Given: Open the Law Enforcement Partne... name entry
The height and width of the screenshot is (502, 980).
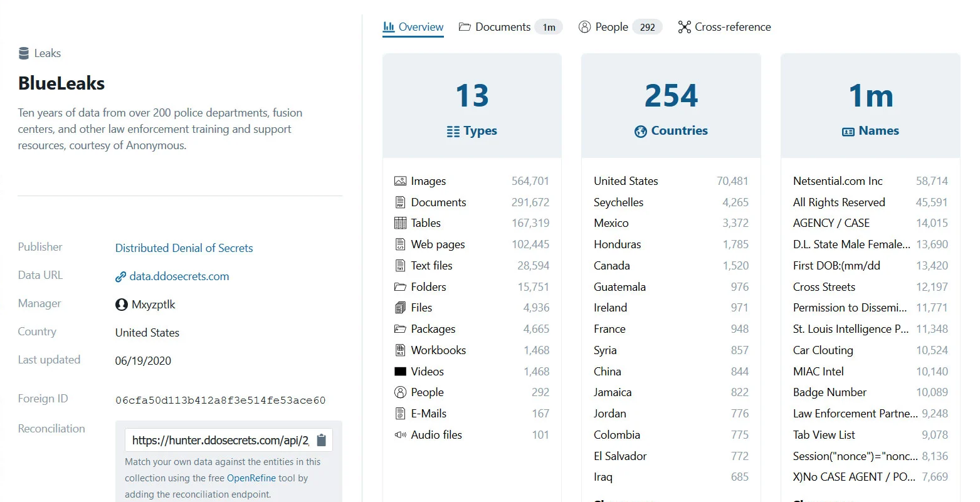Looking at the screenshot, I should 870,414.
